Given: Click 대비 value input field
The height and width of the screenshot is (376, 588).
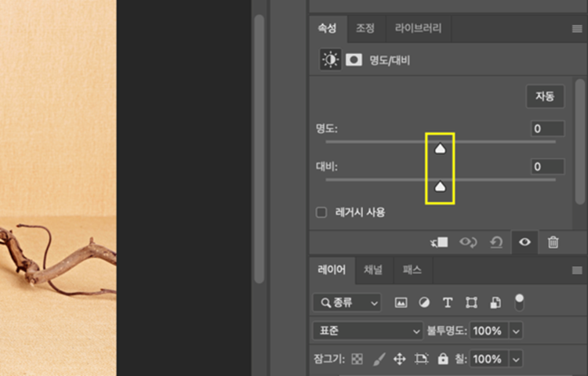Looking at the screenshot, I should [548, 167].
